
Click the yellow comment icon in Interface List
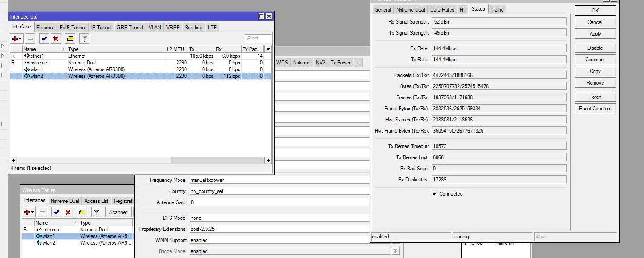[x=70, y=39]
